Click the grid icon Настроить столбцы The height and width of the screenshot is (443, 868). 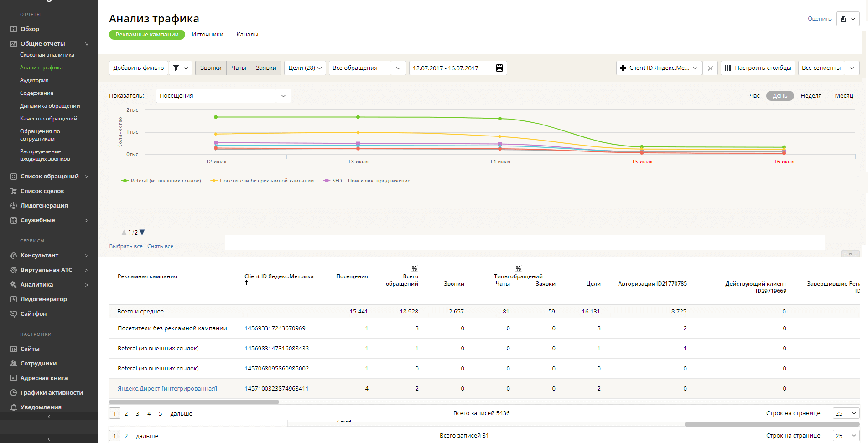[x=728, y=68]
